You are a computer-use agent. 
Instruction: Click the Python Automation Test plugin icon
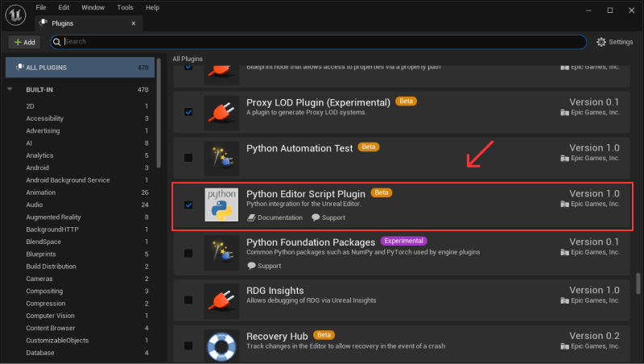click(x=221, y=159)
